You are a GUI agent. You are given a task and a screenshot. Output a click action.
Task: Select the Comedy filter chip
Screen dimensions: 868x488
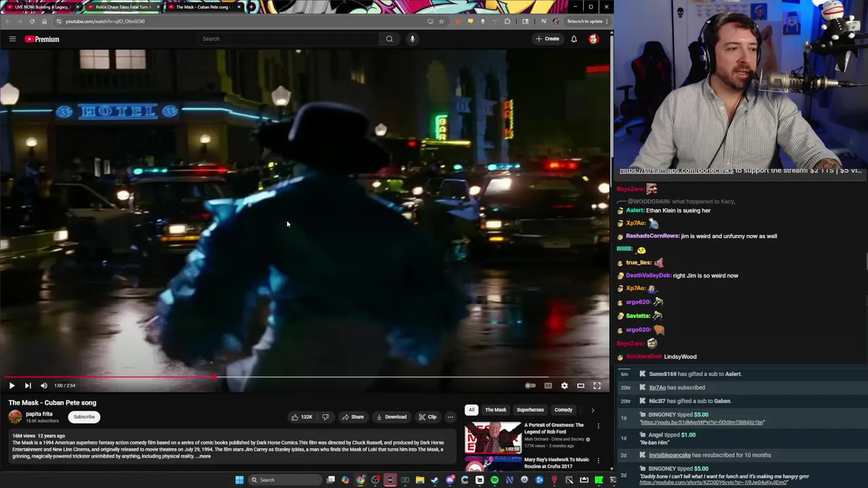(564, 410)
